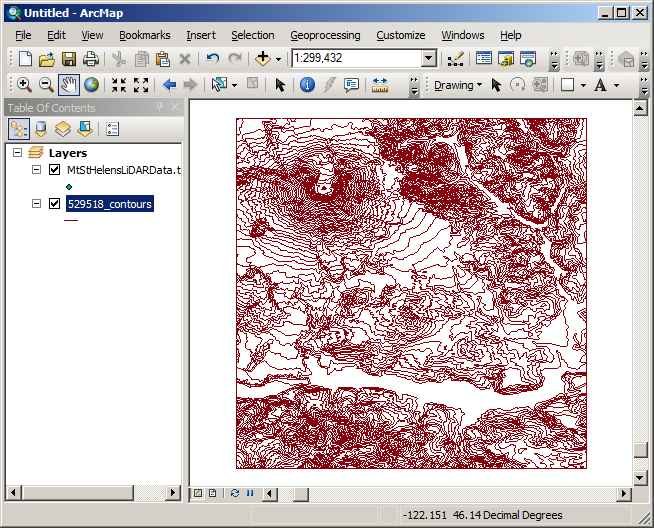Open the Bookmarks menu

(x=145, y=35)
